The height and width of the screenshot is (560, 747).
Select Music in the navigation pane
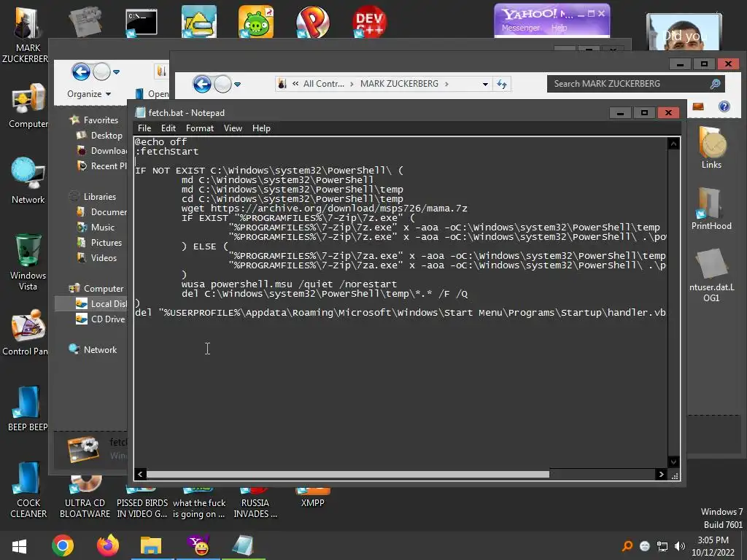[x=102, y=227]
